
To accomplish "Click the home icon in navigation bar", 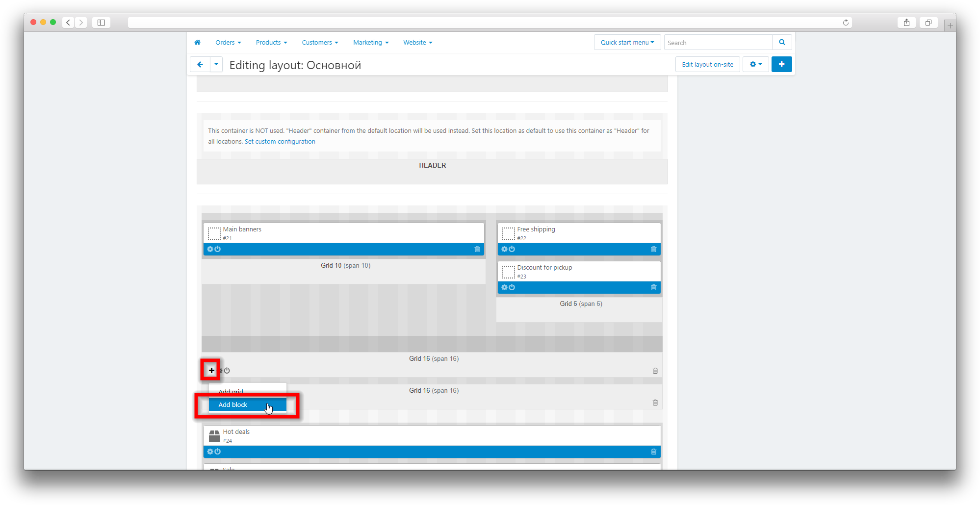I will pos(197,43).
